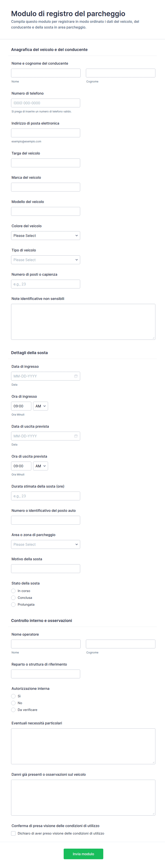Focus the operatore Cognome field
The image size is (165, 868).
click(x=120, y=644)
